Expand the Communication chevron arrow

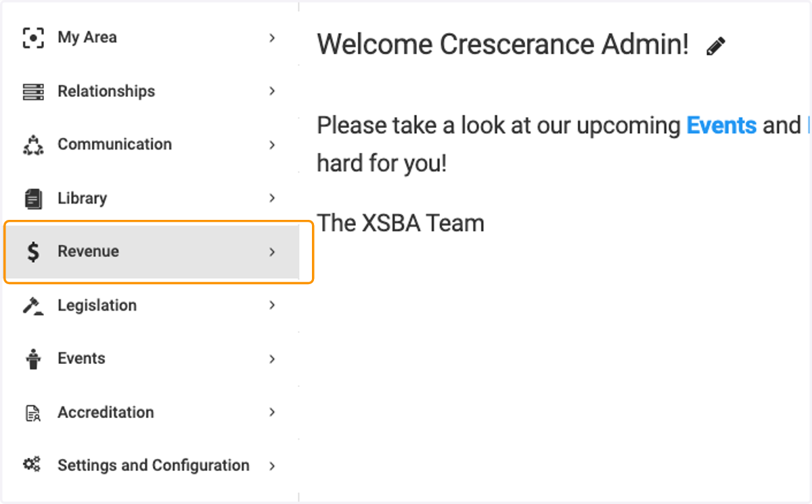point(272,145)
